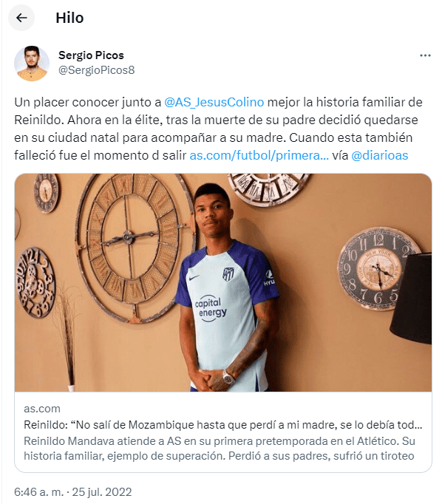
Task: Open the Sergio Picos profile name
Action: 91,55
